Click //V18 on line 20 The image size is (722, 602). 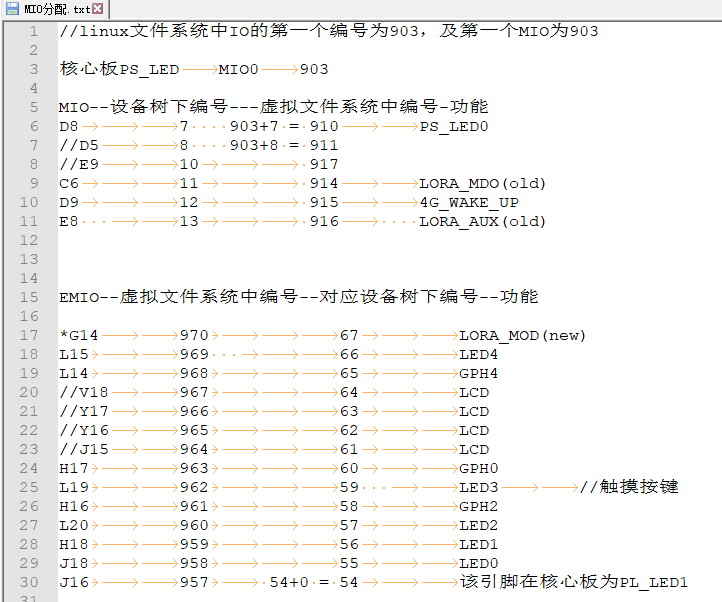(x=84, y=392)
